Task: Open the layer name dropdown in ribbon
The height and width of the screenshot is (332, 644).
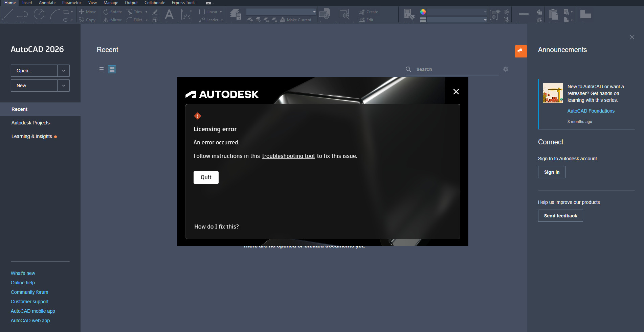Action: tap(281, 12)
